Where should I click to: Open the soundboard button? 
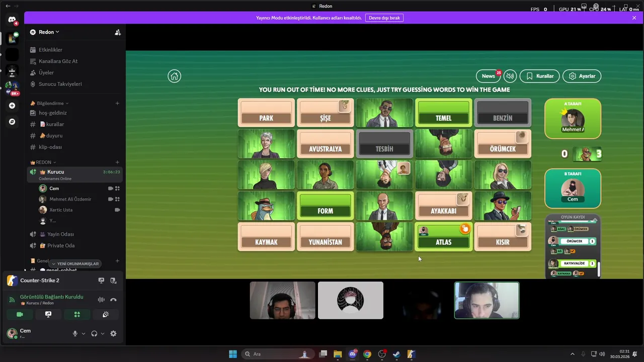pos(106,314)
